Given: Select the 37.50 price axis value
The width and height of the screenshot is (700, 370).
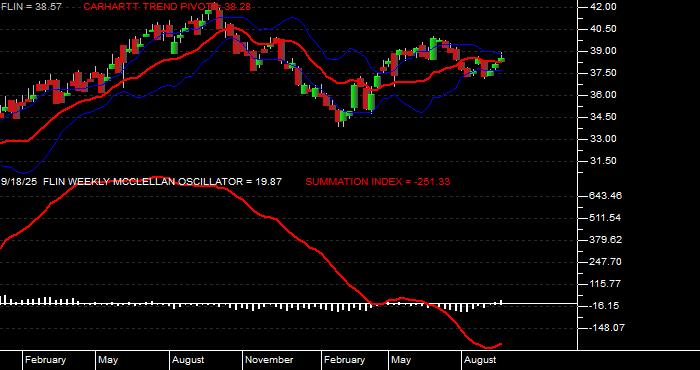Looking at the screenshot, I should point(604,73).
